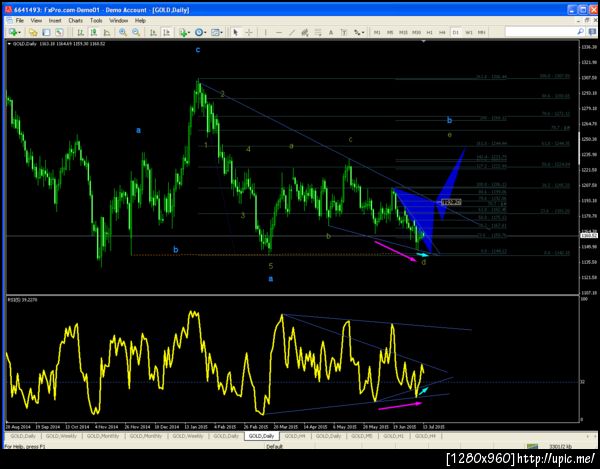Switch chart to candlesticks style
The width and height of the screenshot is (600, 469).
pyautogui.click(x=93, y=33)
